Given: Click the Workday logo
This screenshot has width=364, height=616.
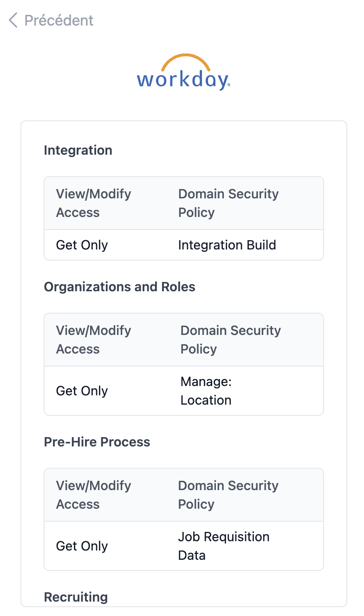Looking at the screenshot, I should pos(184,72).
